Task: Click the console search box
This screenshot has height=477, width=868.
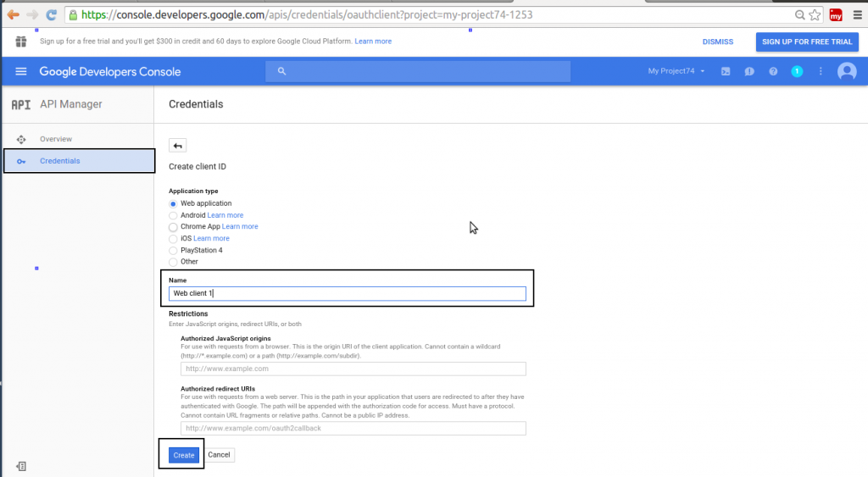Action: [x=418, y=71]
